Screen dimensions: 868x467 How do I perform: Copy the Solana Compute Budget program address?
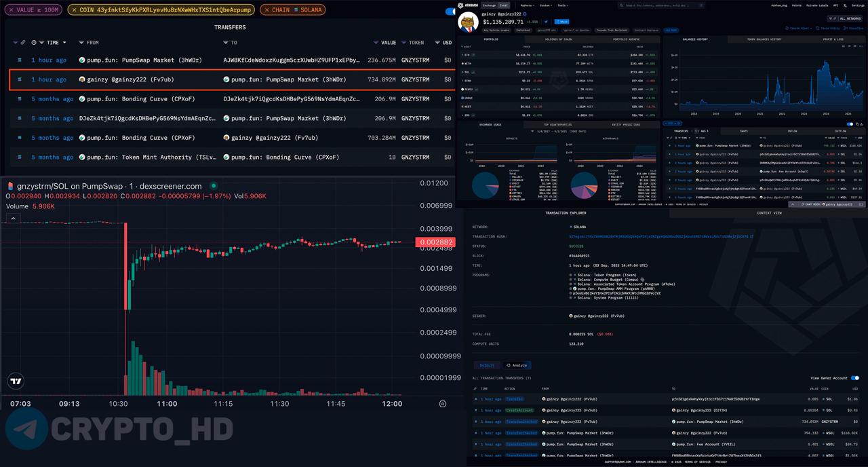(643, 280)
